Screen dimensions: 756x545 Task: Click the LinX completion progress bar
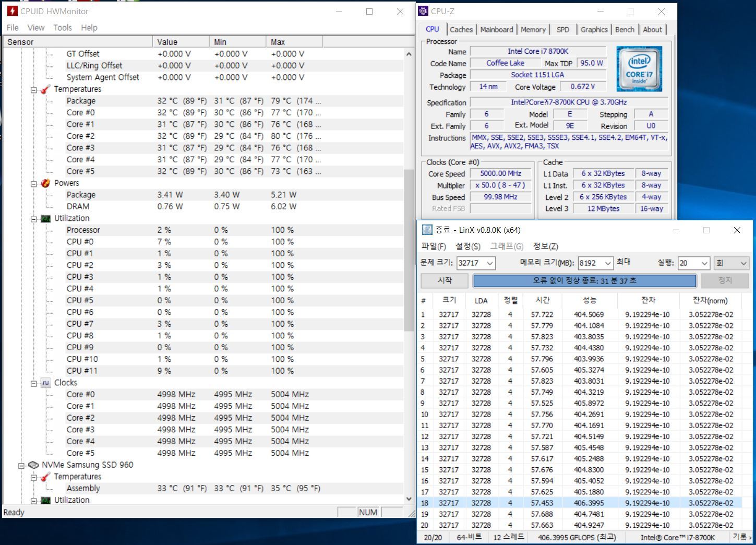click(584, 281)
